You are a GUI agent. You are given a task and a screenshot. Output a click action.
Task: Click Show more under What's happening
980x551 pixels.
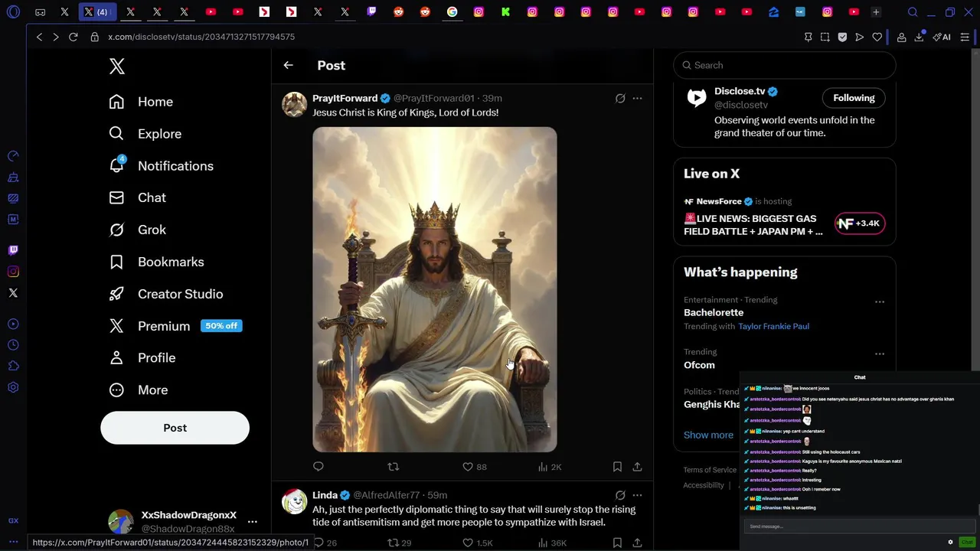708,435
